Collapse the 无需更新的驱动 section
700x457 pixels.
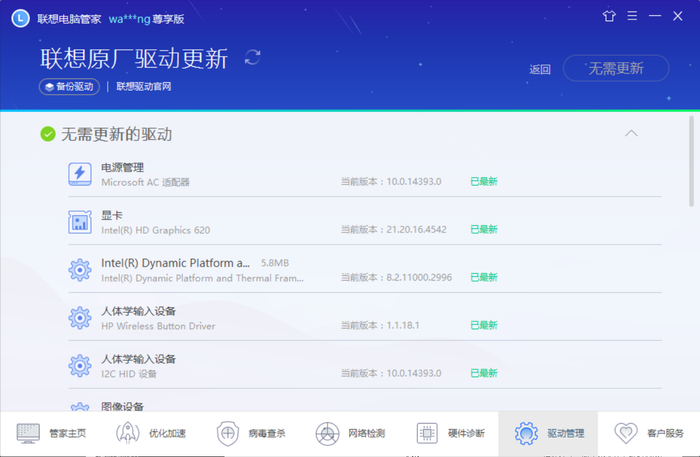point(630,133)
